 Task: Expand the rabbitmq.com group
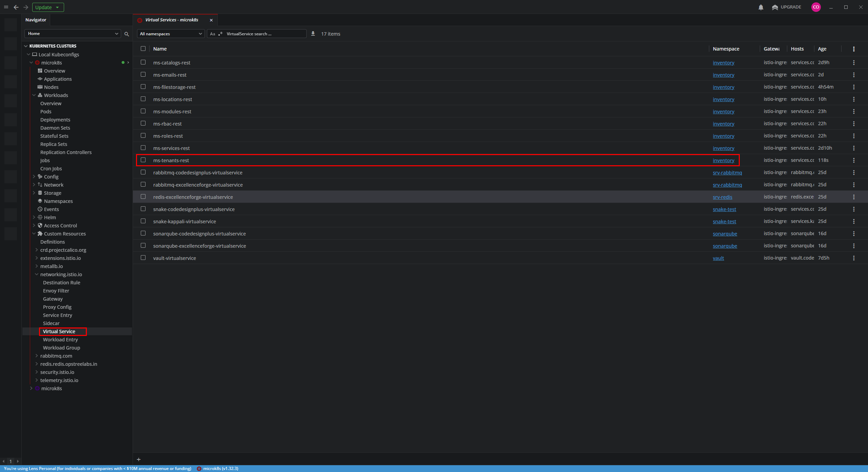click(x=37, y=356)
